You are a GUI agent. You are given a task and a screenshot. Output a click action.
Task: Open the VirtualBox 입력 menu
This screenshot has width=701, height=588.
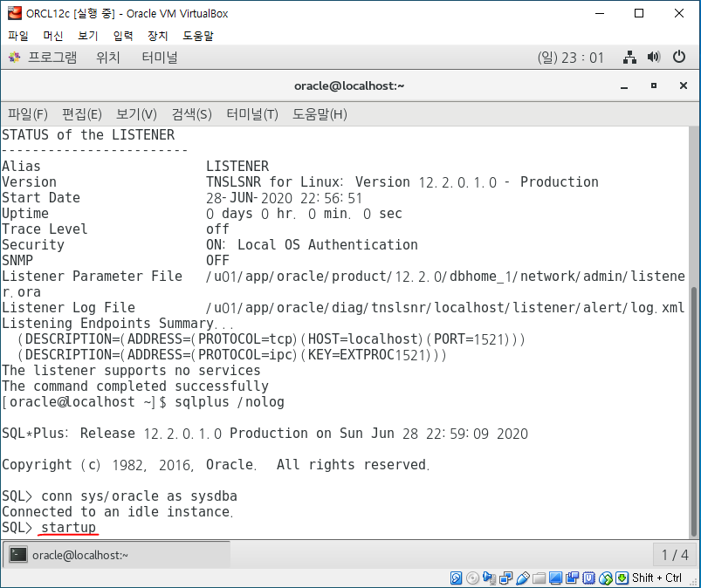[123, 36]
